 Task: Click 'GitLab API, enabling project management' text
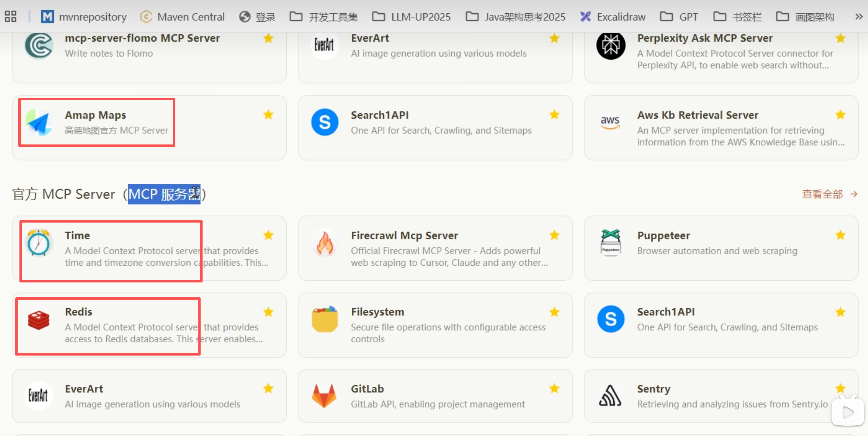[x=438, y=404]
